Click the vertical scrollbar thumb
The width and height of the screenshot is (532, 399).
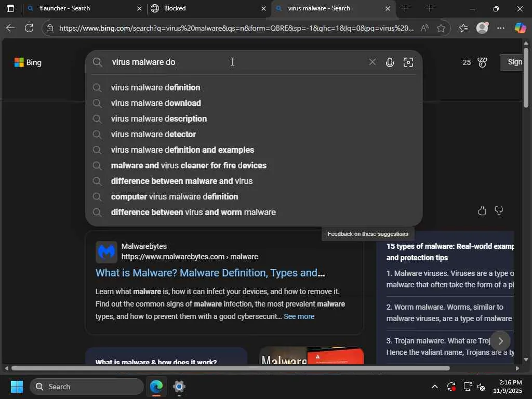(526, 77)
